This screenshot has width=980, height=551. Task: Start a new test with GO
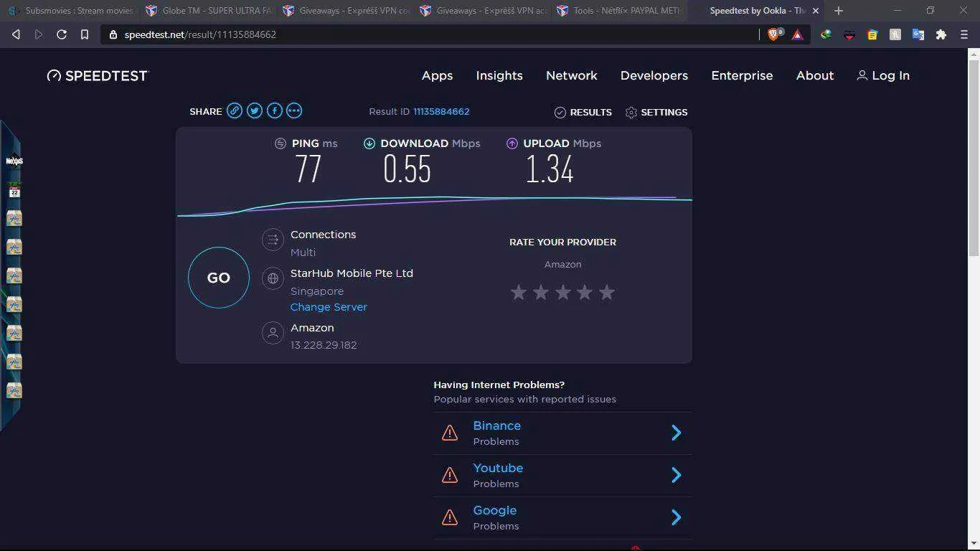[x=219, y=278]
